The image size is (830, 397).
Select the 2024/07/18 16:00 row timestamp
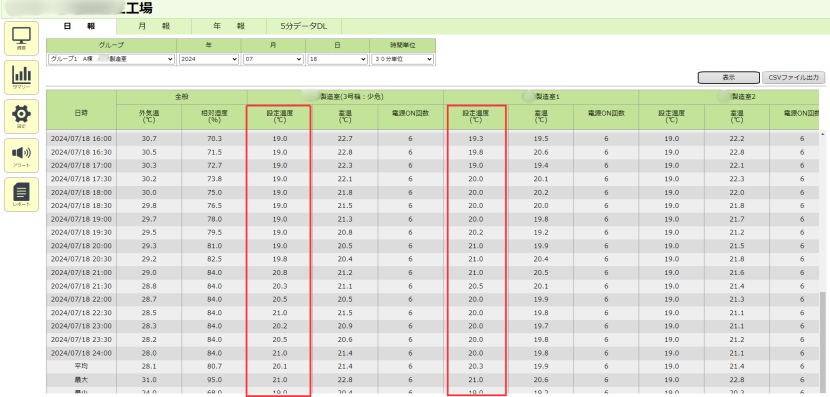click(81, 139)
